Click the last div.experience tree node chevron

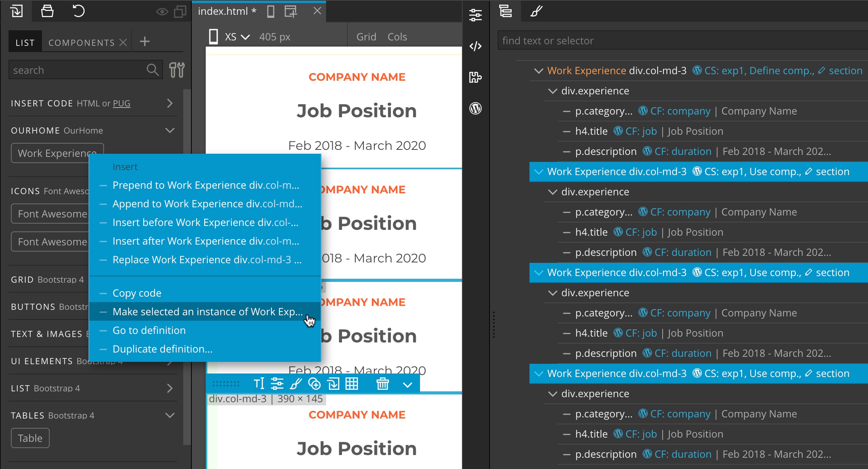tap(552, 394)
